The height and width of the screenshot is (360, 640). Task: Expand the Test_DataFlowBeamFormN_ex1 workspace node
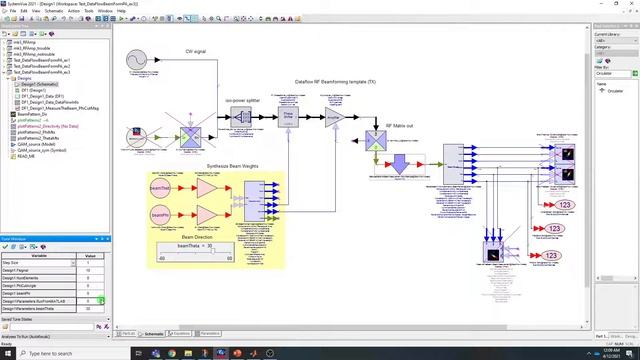pyautogui.click(x=4, y=60)
